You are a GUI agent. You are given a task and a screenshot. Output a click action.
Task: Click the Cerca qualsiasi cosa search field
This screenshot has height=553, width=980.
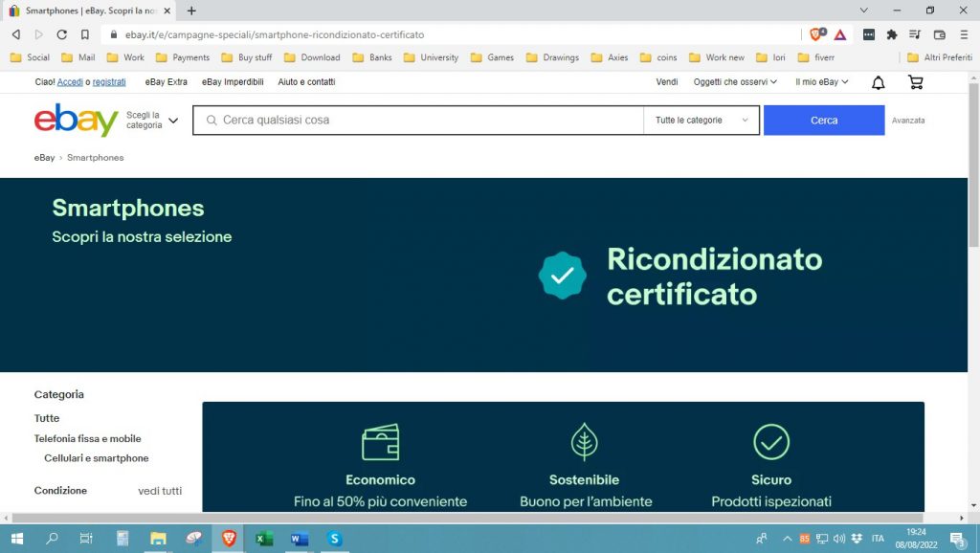pos(421,121)
